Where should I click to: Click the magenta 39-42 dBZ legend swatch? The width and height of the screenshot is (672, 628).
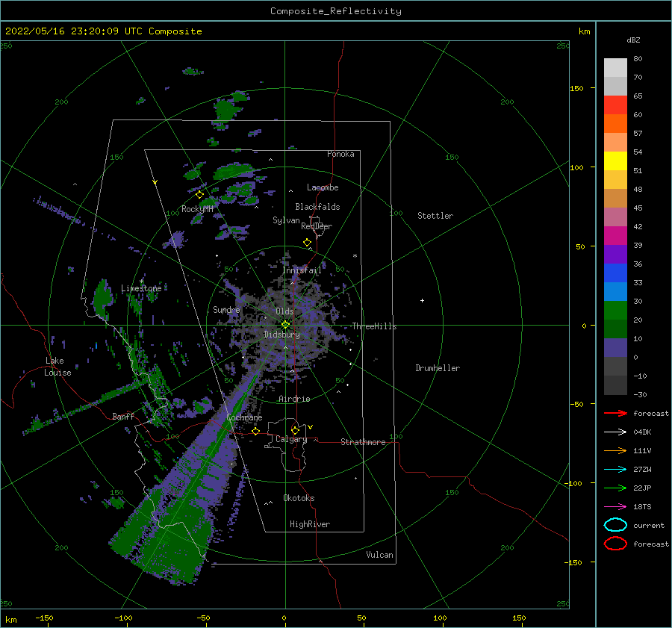tap(615, 235)
